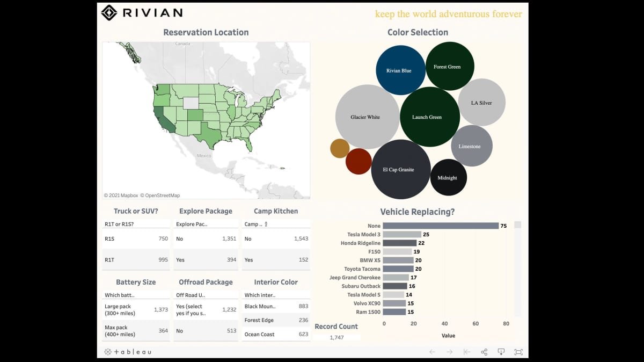Select the Forest Edge interior row
Image resolution: width=644 pixels, height=362 pixels.
click(x=276, y=320)
